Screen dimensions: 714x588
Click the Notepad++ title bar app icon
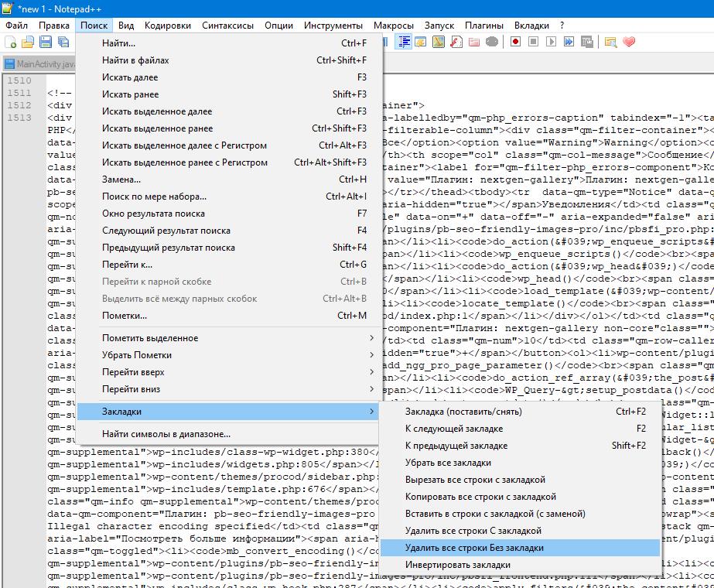tap(8, 9)
